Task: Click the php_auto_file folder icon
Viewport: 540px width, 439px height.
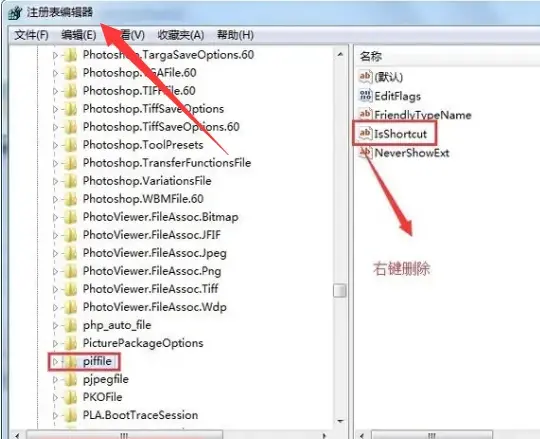Action: point(70,325)
